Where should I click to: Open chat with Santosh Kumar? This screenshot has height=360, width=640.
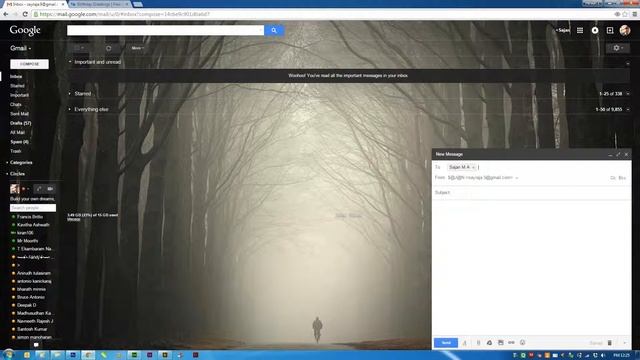32,329
